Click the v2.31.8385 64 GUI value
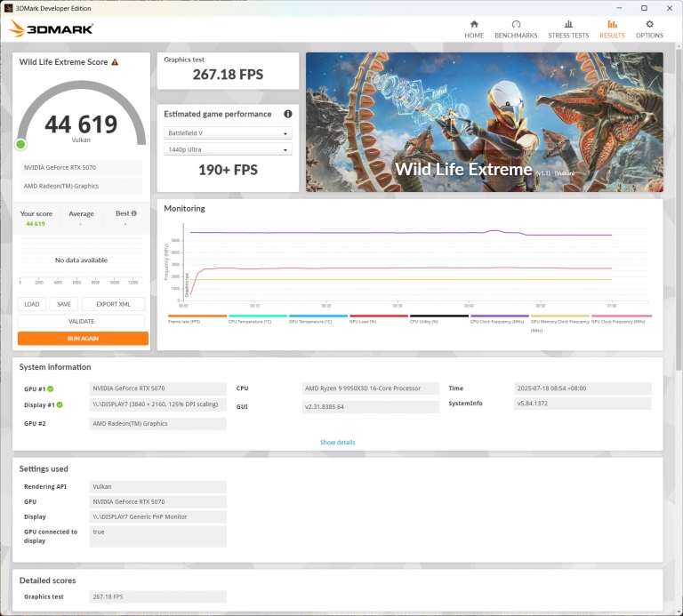683x616 pixels. point(371,406)
